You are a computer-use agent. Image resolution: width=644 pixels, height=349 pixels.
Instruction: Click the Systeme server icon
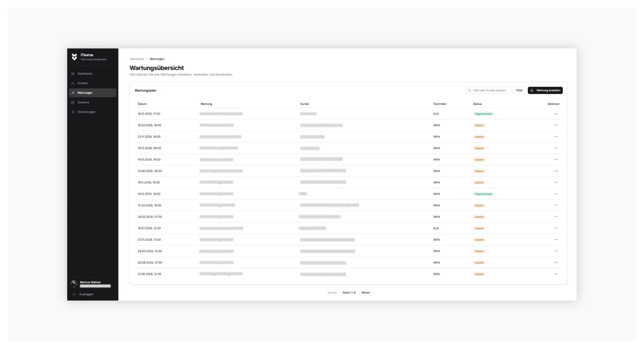[73, 102]
